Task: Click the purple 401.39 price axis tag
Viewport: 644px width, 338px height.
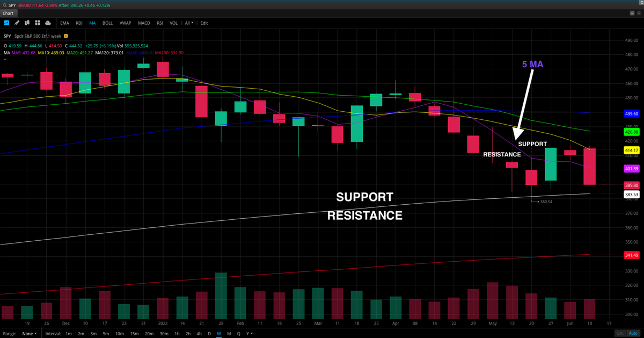Action: [632, 168]
